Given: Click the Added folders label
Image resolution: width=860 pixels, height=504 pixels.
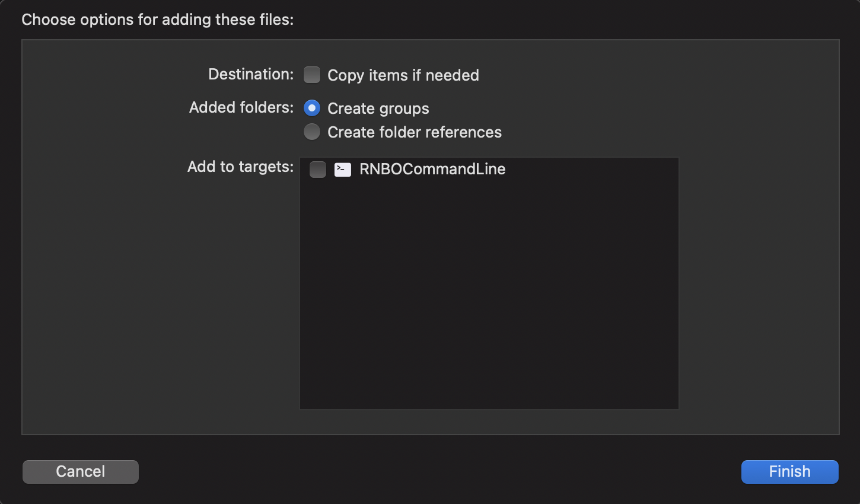Looking at the screenshot, I should (241, 107).
